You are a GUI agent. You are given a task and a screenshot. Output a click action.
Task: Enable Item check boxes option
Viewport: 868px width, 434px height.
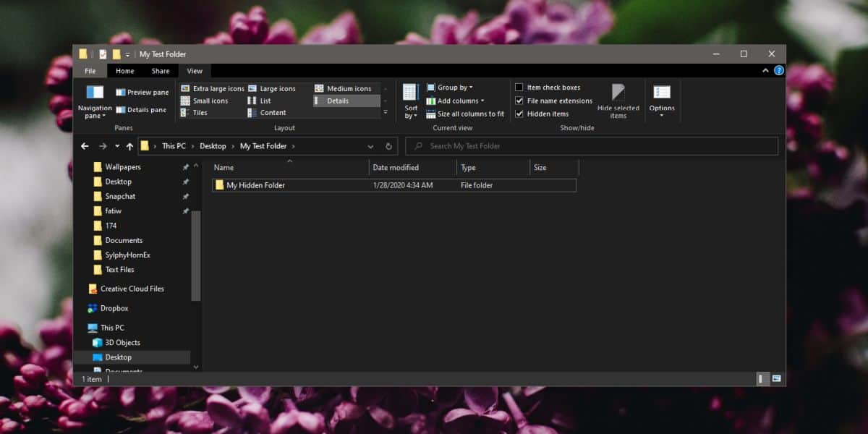549,88
